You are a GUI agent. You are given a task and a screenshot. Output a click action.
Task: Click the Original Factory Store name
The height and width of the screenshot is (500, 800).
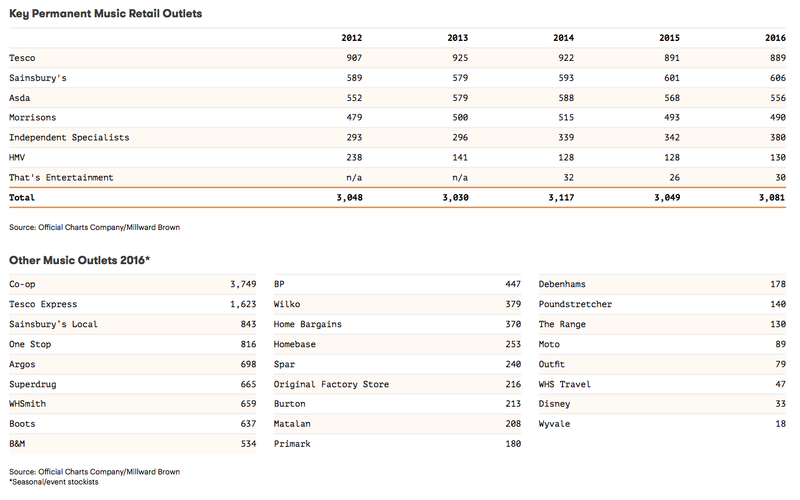coord(331,385)
